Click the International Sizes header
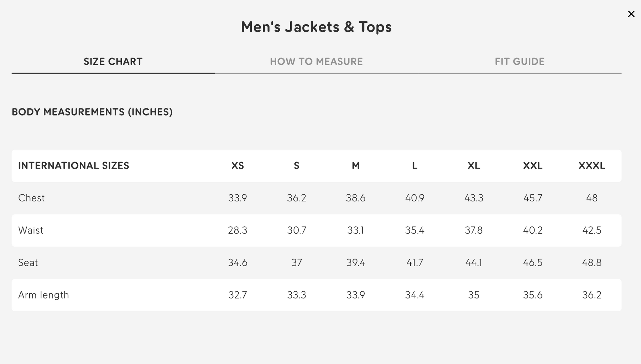Image resolution: width=641 pixels, height=364 pixels. (74, 166)
